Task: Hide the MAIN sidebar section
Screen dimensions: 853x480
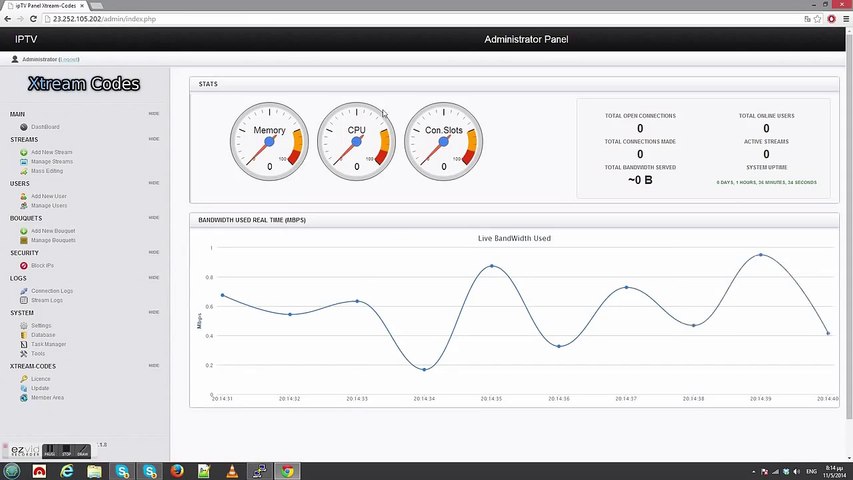Action: click(154, 114)
